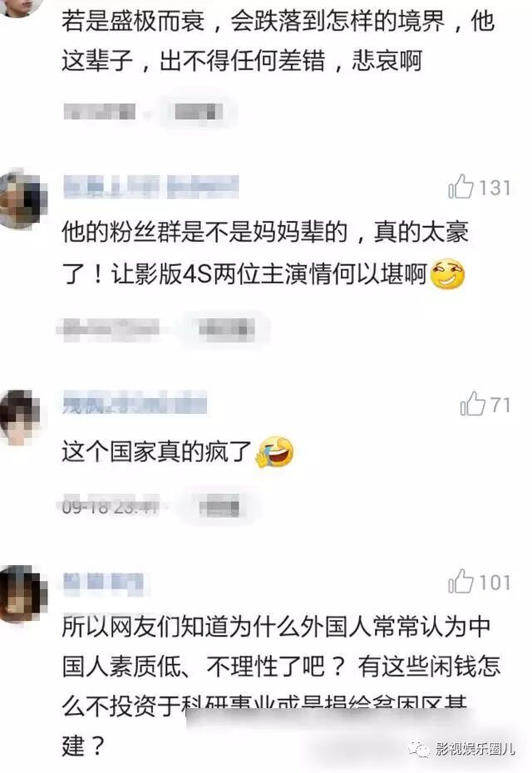Viewport: 532px width, 773px height.
Task: Tap the smirking emoji after 情何以堪啊
Action: pyautogui.click(x=448, y=273)
